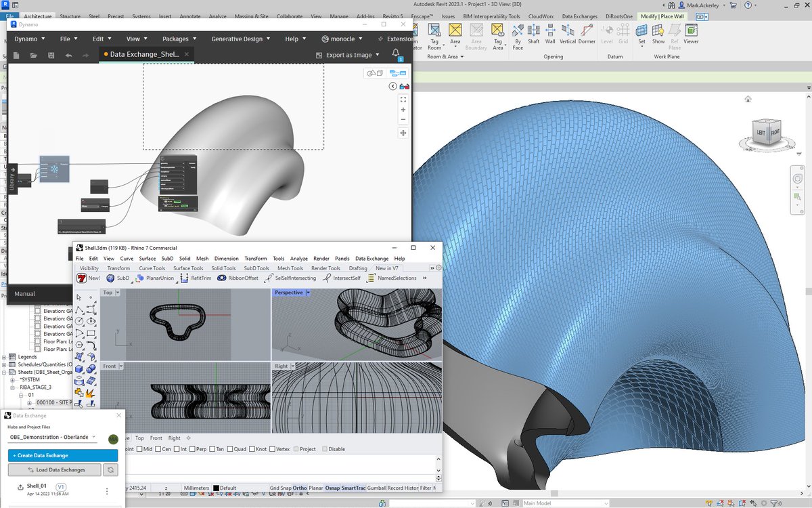Open the Perspective viewport dropdown arrow
This screenshot has height=508, width=812.
[308, 293]
